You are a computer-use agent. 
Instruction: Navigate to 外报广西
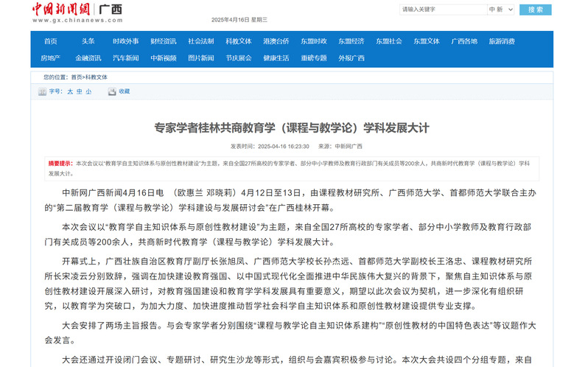pyautogui.click(x=351, y=58)
